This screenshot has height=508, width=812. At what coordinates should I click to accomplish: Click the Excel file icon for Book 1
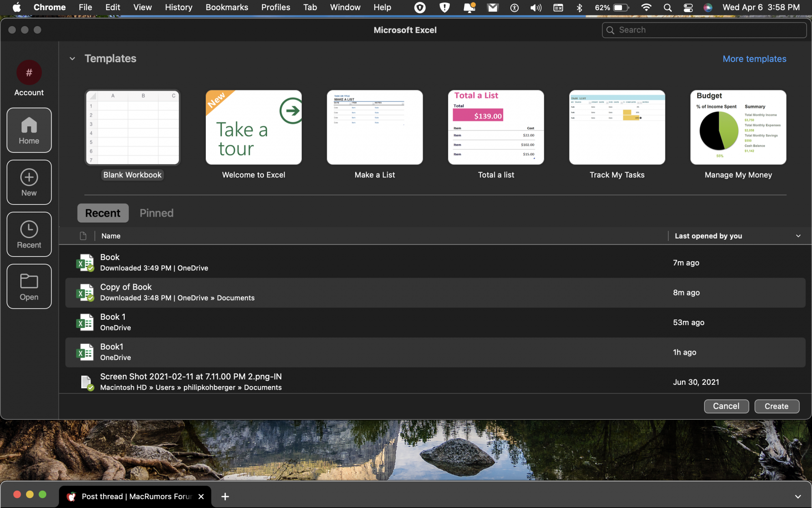[85, 322]
